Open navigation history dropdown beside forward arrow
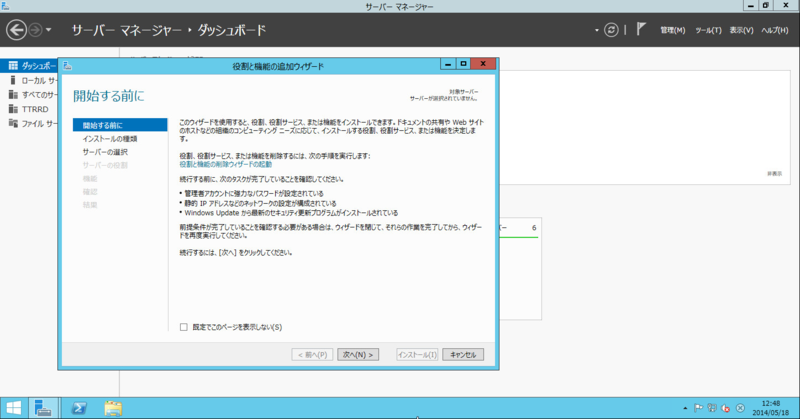Image resolution: width=800 pixels, height=419 pixels. tap(48, 30)
